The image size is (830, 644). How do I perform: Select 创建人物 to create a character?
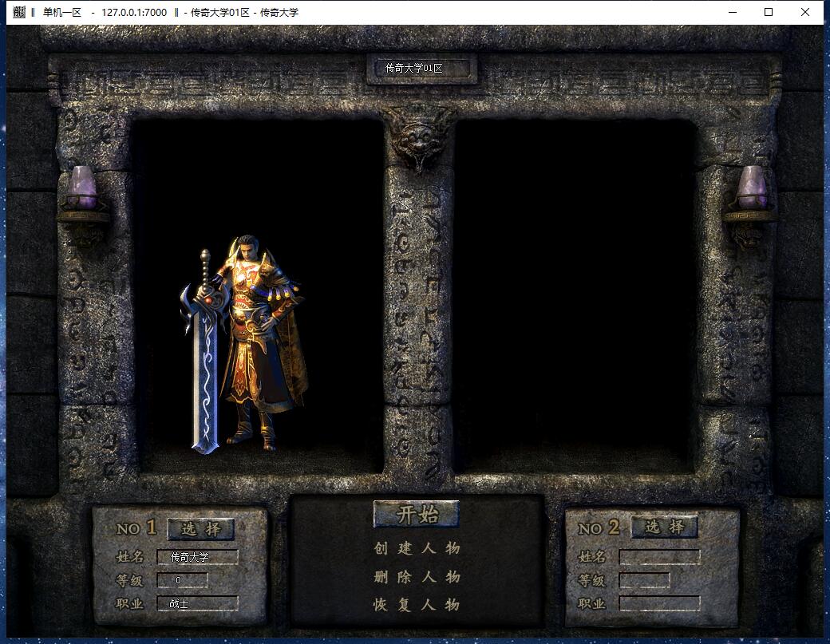[x=417, y=548]
